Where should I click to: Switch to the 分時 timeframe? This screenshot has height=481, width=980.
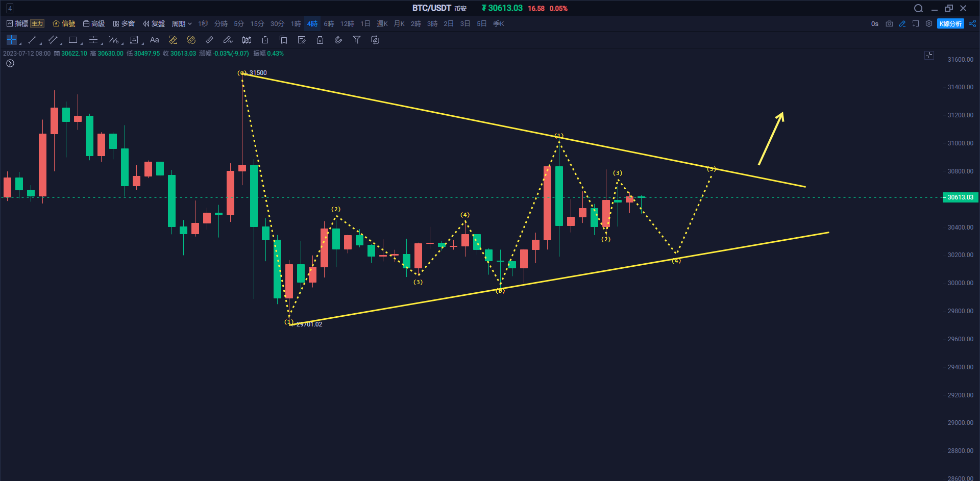point(221,23)
